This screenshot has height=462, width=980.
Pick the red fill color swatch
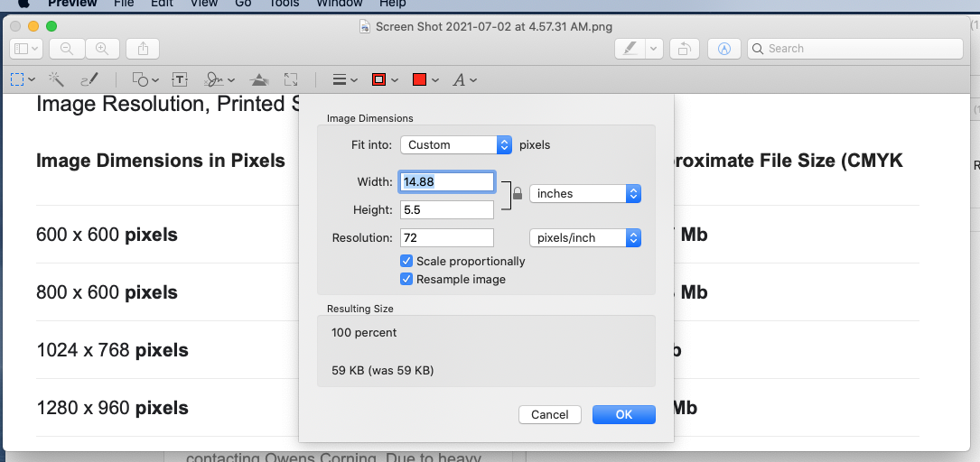coord(419,79)
